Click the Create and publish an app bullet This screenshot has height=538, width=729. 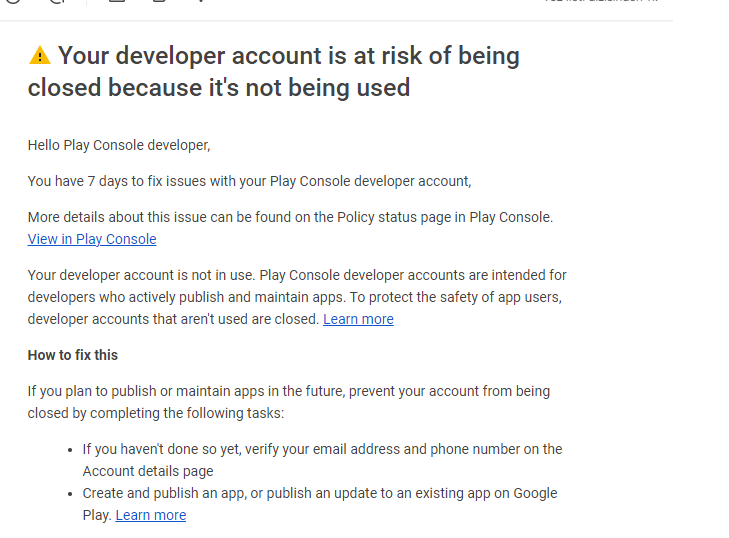(x=320, y=504)
